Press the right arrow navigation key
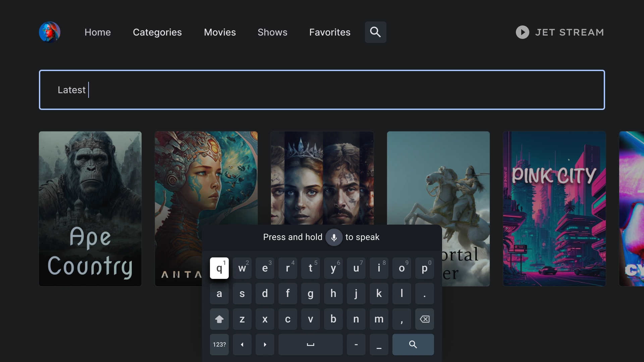 (x=265, y=344)
